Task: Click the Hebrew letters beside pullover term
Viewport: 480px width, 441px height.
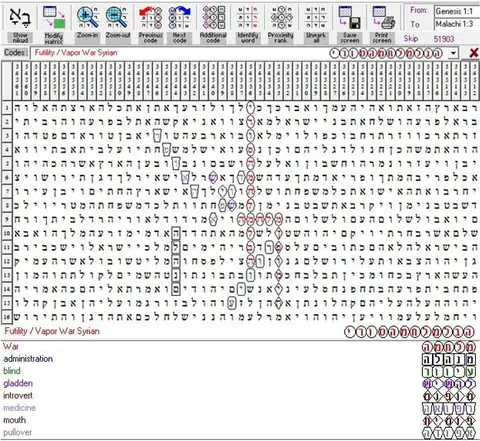Action: pyautogui.click(x=449, y=433)
